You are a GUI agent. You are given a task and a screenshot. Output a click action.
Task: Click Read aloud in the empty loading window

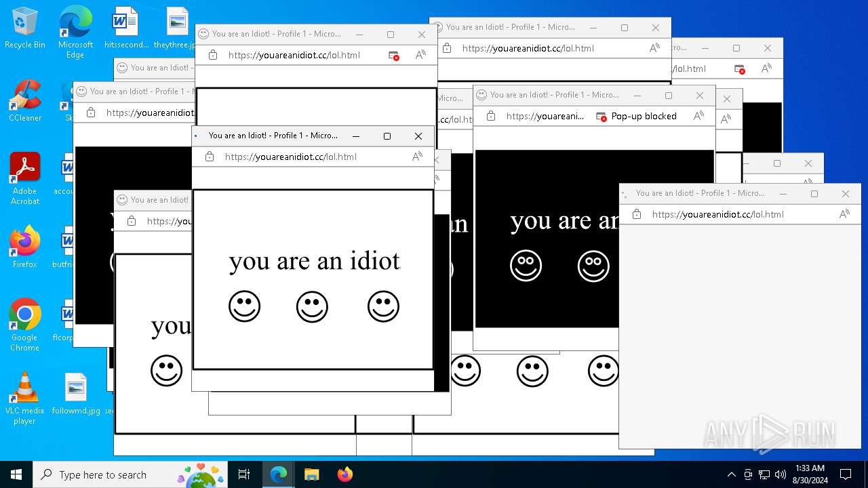click(x=845, y=214)
